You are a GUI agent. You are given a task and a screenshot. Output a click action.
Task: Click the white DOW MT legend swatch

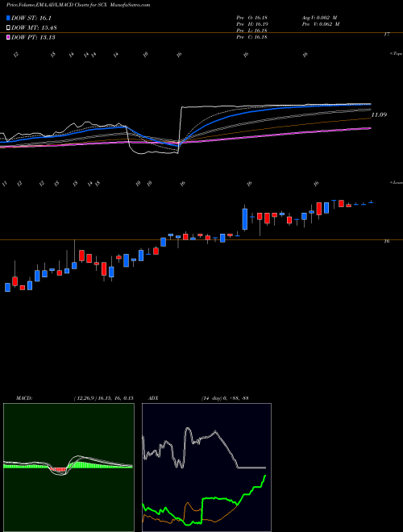coord(9,27)
